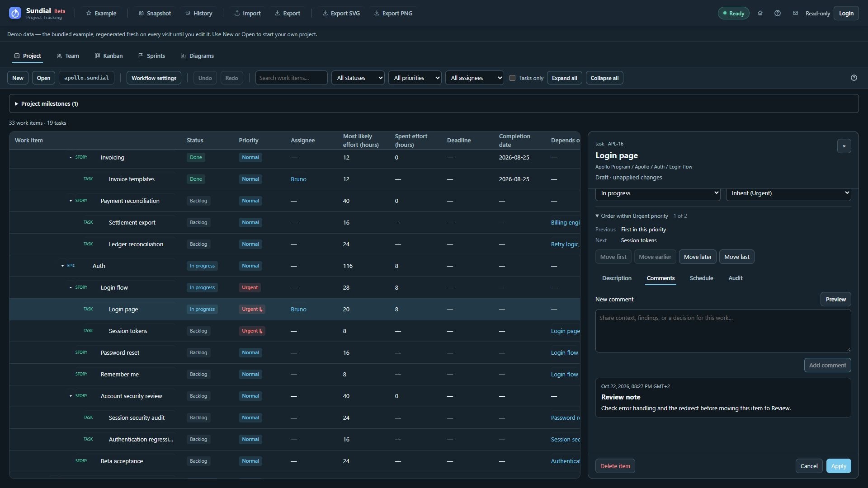Click Bruno assignee link on Invoice templates row
This screenshot has width=868, height=488.
click(x=298, y=179)
